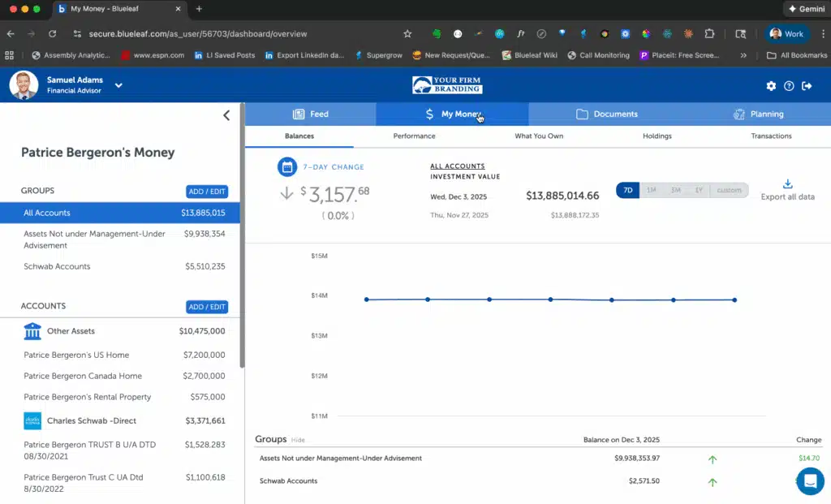Image resolution: width=831 pixels, height=504 pixels.
Task: Switch to the custom date range option
Action: (x=729, y=190)
